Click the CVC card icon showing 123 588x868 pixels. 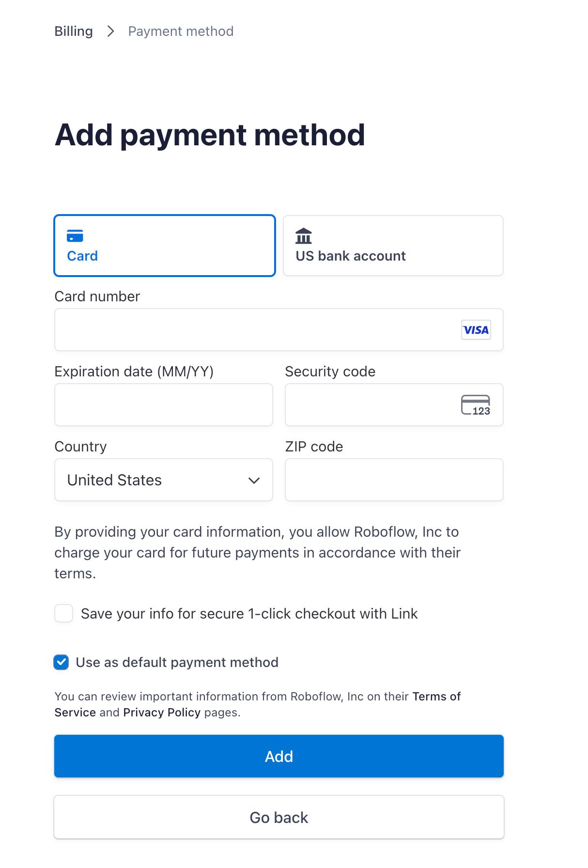pyautogui.click(x=476, y=405)
